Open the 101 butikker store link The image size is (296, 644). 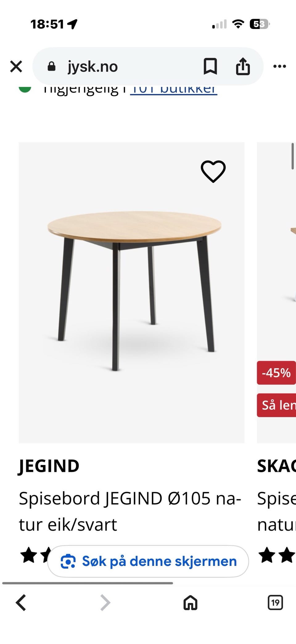(174, 89)
